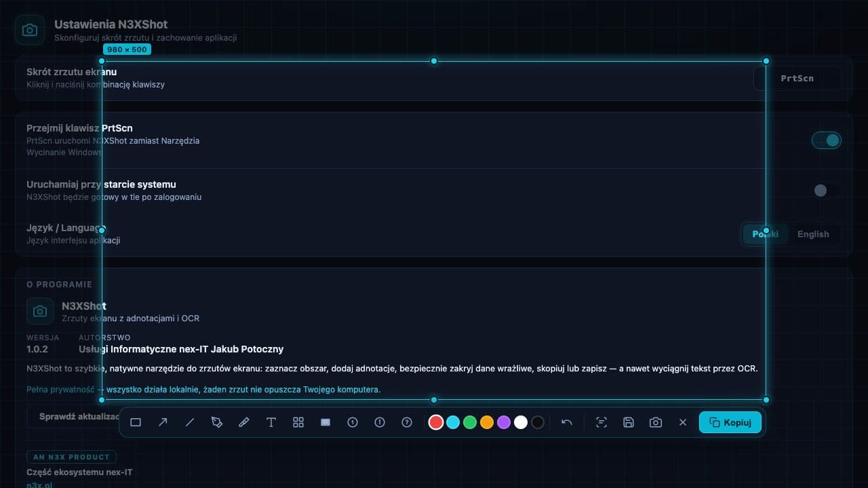Select the numbered step marker tool
Viewport: 868px width, 488px height.
(353, 422)
